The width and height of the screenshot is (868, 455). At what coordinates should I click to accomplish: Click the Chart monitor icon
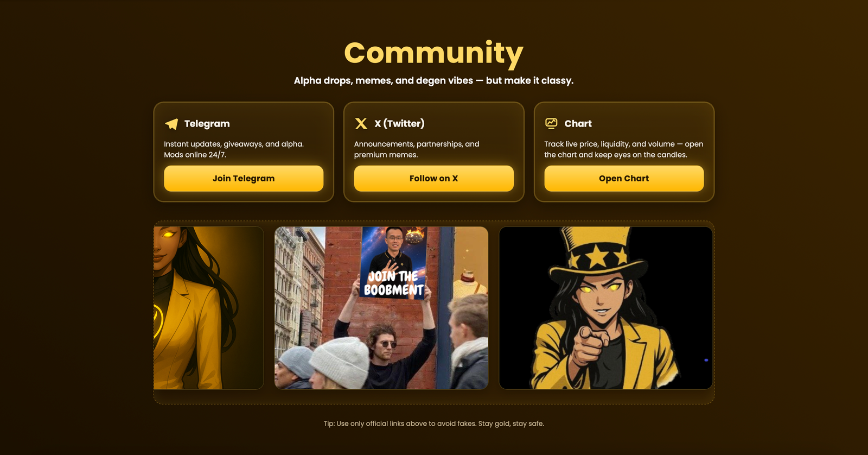[551, 123]
